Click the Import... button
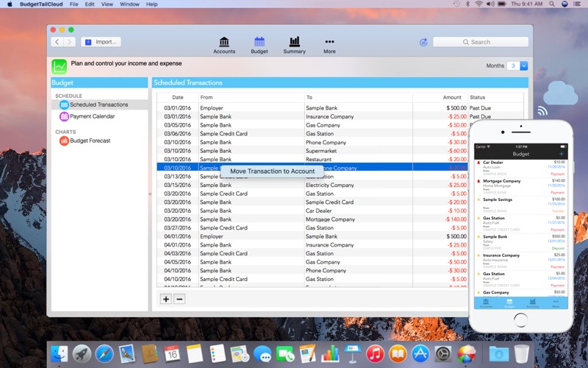 coord(100,42)
